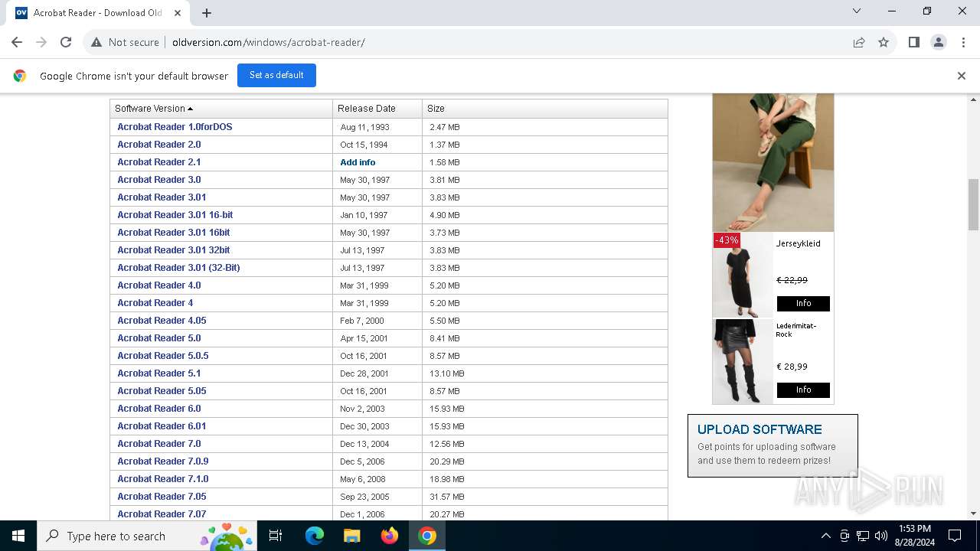Open Acrobat Reader 4.05 link
This screenshot has width=980, height=551.
162,321
